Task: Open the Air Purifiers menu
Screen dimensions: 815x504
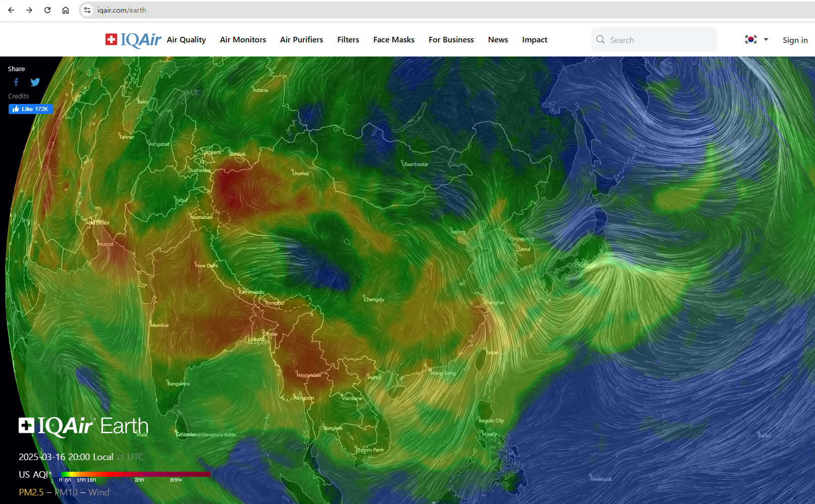Action: (302, 40)
